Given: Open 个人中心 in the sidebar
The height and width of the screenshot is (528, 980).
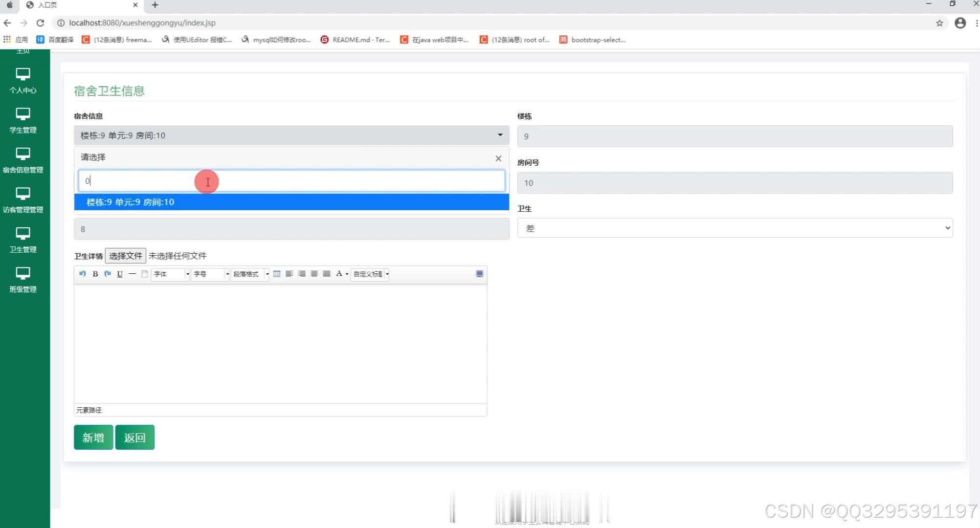Looking at the screenshot, I should coord(23,81).
